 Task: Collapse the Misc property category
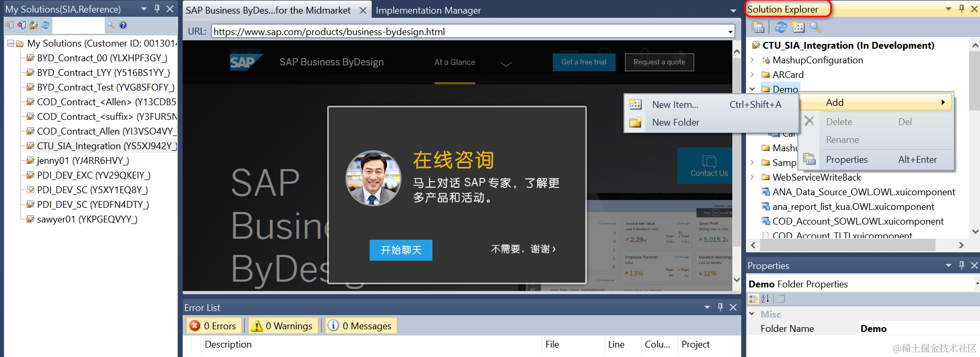(x=752, y=314)
